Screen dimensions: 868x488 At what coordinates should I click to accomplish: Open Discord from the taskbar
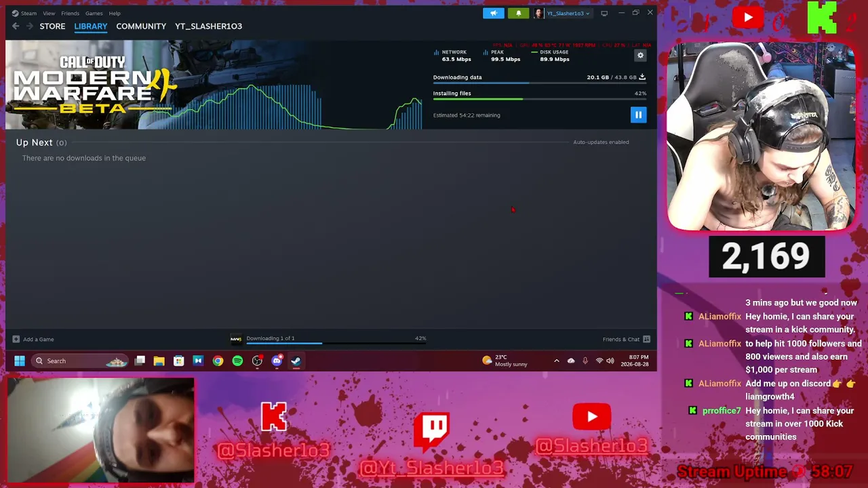point(277,361)
